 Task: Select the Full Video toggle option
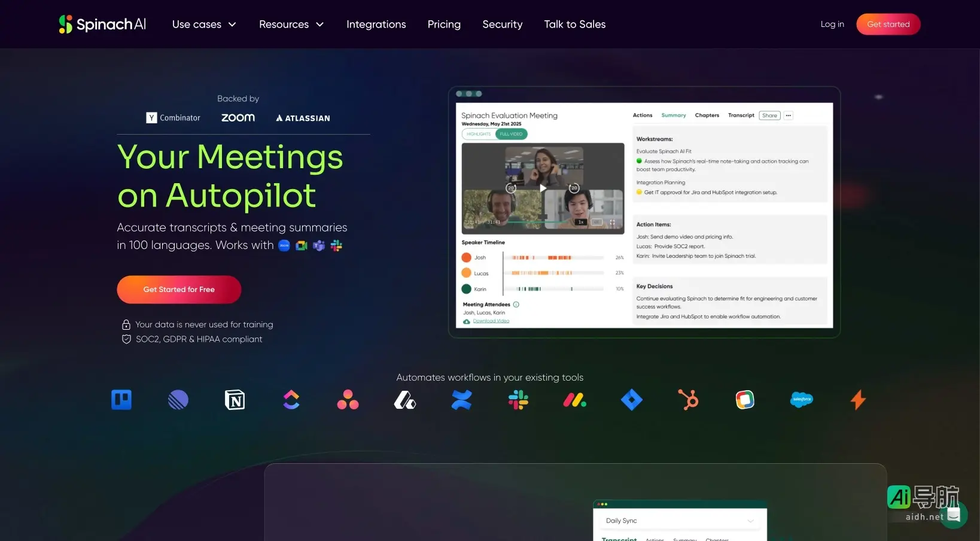(511, 134)
